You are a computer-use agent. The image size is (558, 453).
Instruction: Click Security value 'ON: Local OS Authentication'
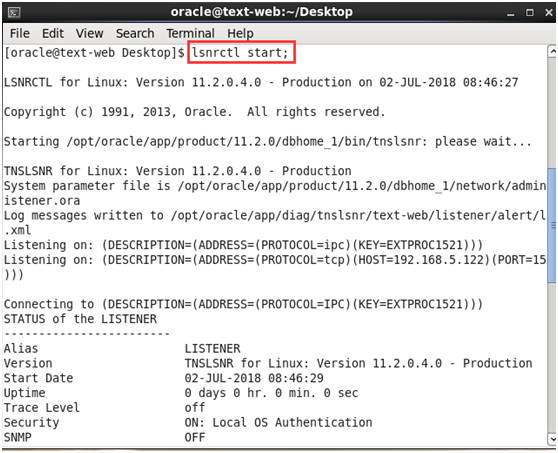278,422
